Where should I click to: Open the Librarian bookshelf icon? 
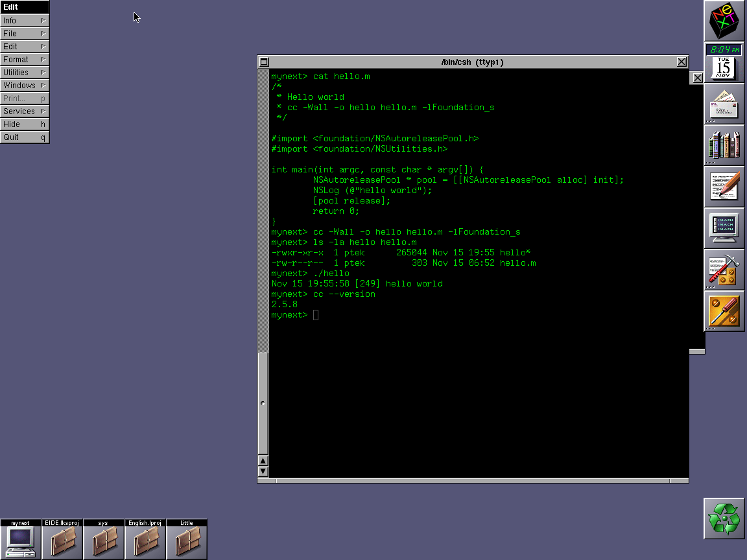click(x=724, y=145)
